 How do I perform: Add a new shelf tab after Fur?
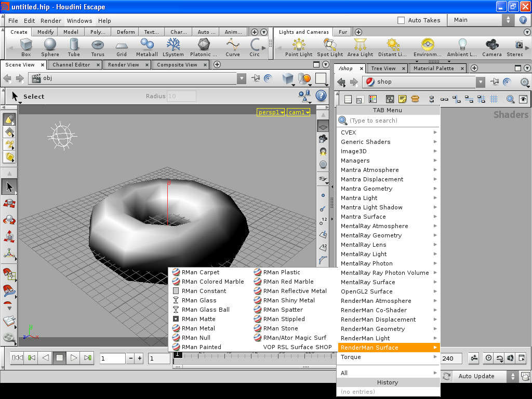point(358,32)
